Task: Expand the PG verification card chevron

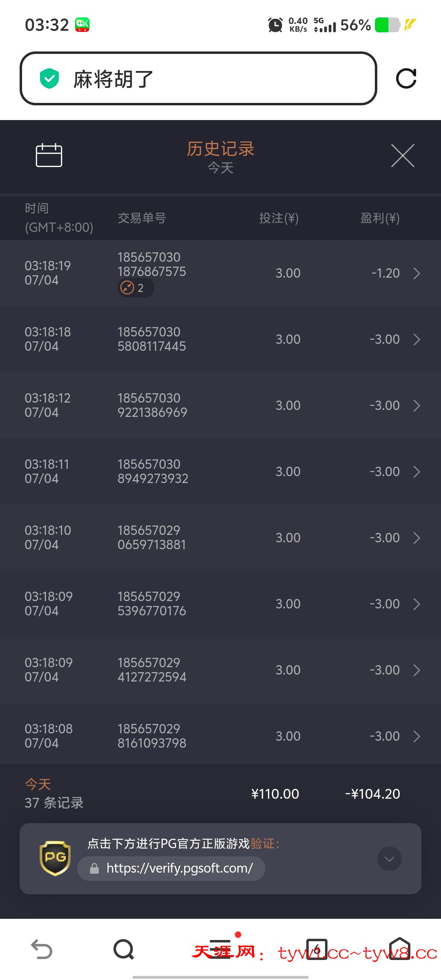Action: pos(389,859)
